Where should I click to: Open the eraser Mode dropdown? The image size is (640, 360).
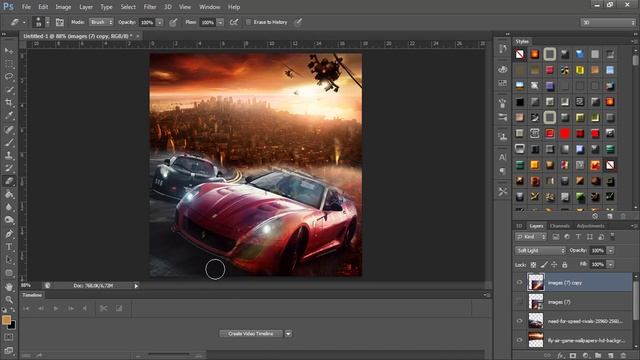point(101,22)
